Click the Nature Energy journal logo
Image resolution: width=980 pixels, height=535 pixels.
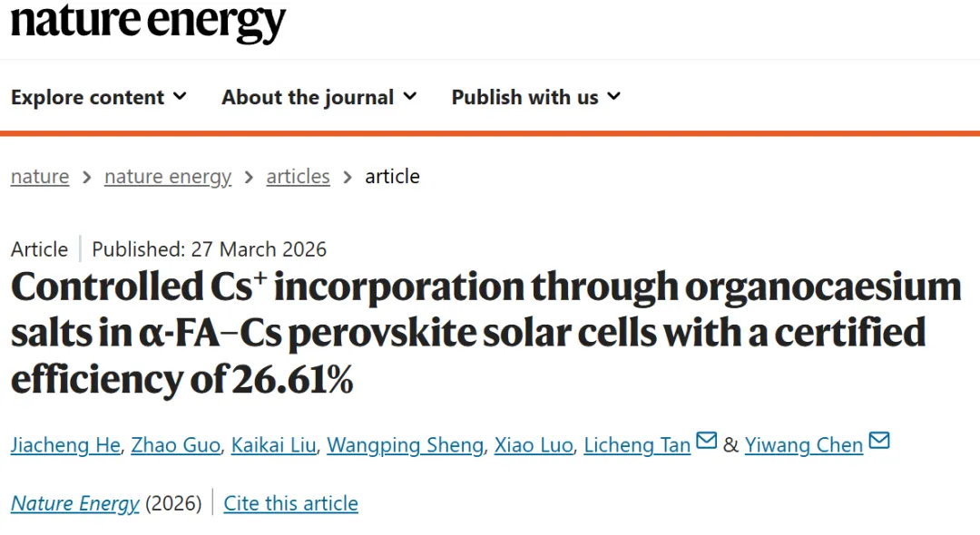point(148,22)
